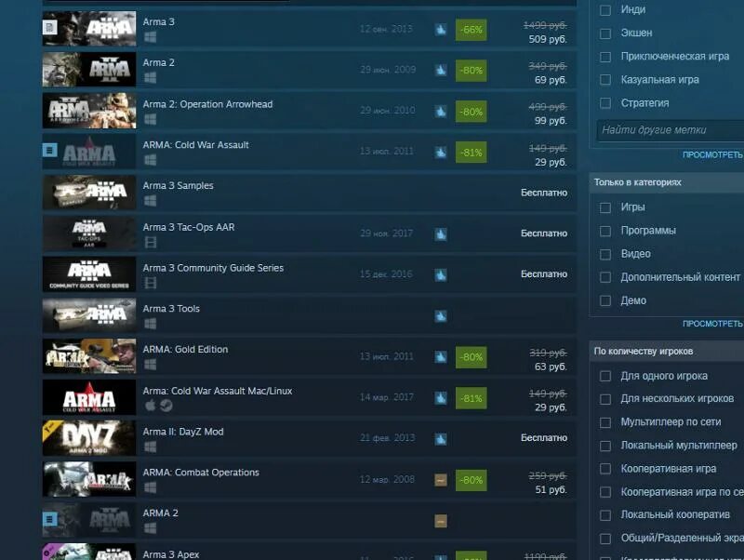
Task: Select the Стратегия tag checkbox
Action: click(x=605, y=103)
